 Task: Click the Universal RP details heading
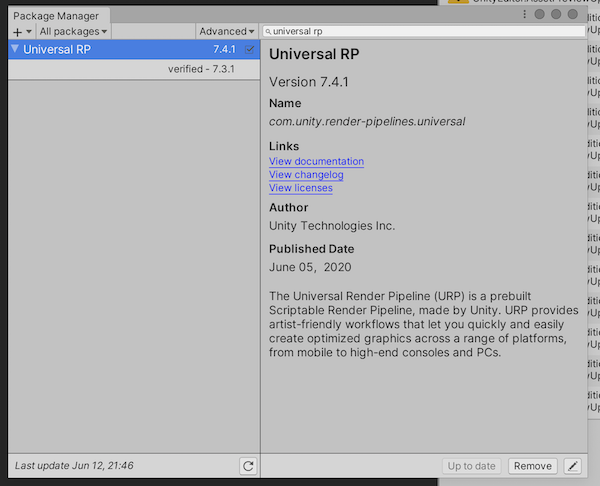click(x=314, y=54)
